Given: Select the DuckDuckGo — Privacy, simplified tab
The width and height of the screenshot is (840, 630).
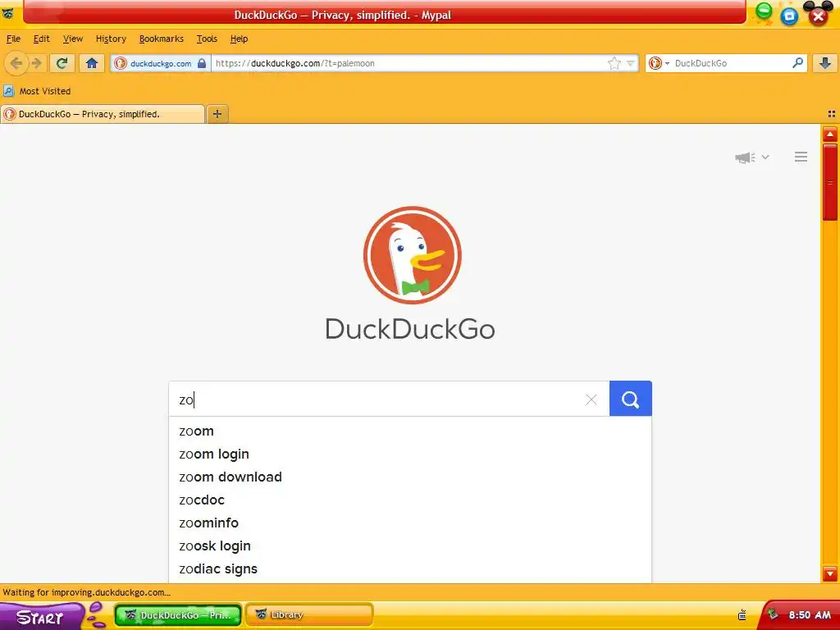Looking at the screenshot, I should click(x=103, y=114).
